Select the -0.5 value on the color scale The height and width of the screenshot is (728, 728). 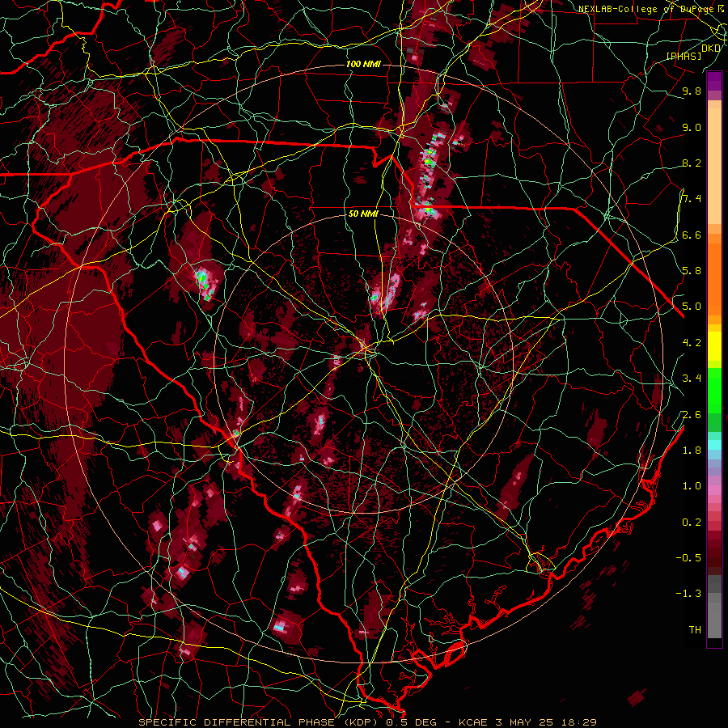coord(688,558)
